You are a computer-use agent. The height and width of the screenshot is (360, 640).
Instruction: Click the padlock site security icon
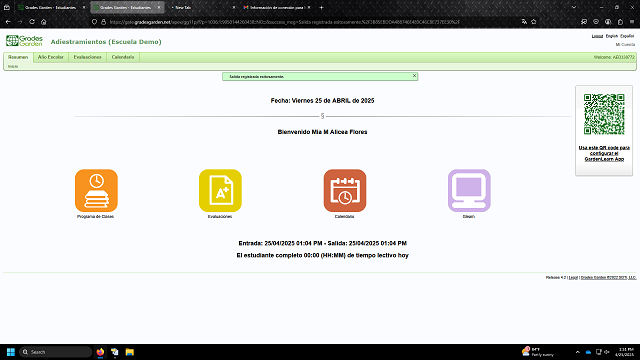(x=103, y=22)
